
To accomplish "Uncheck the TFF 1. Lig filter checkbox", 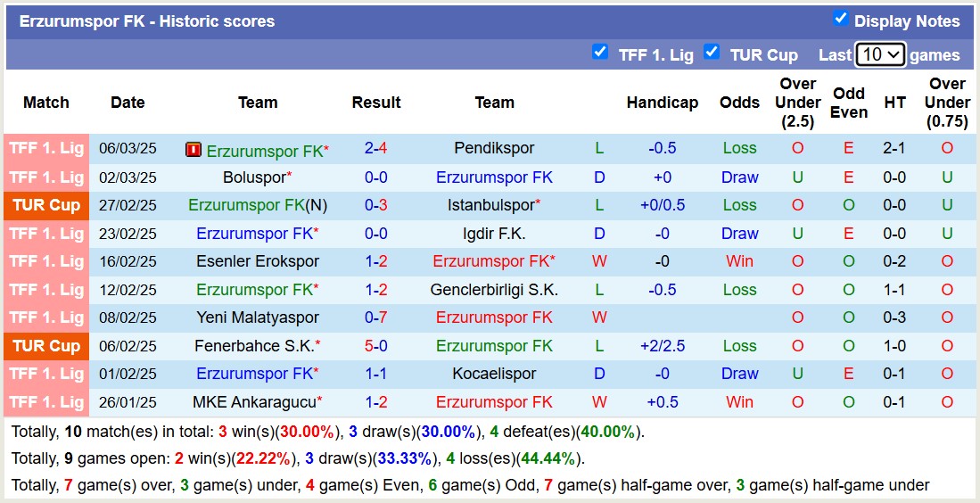I will click(x=599, y=52).
